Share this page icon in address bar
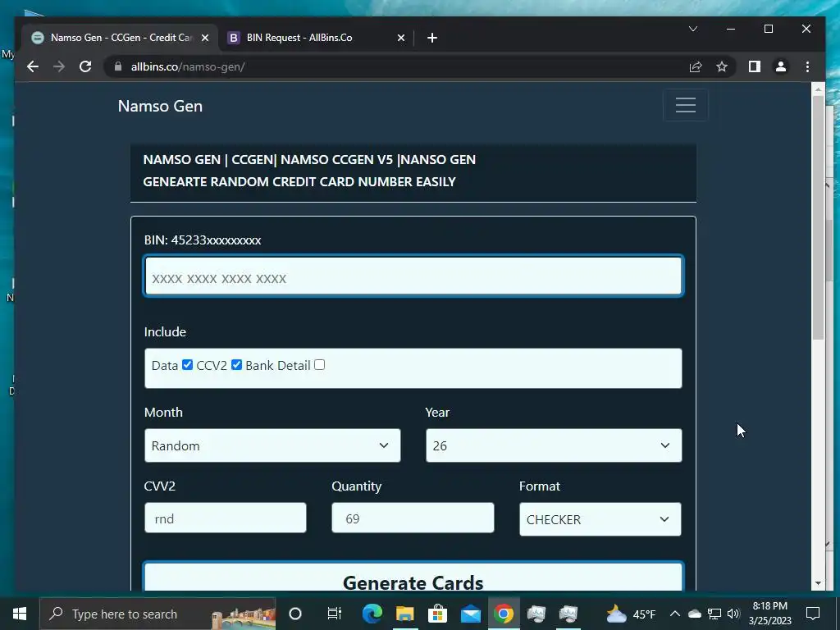Image resolution: width=840 pixels, height=630 pixels. [x=696, y=66]
